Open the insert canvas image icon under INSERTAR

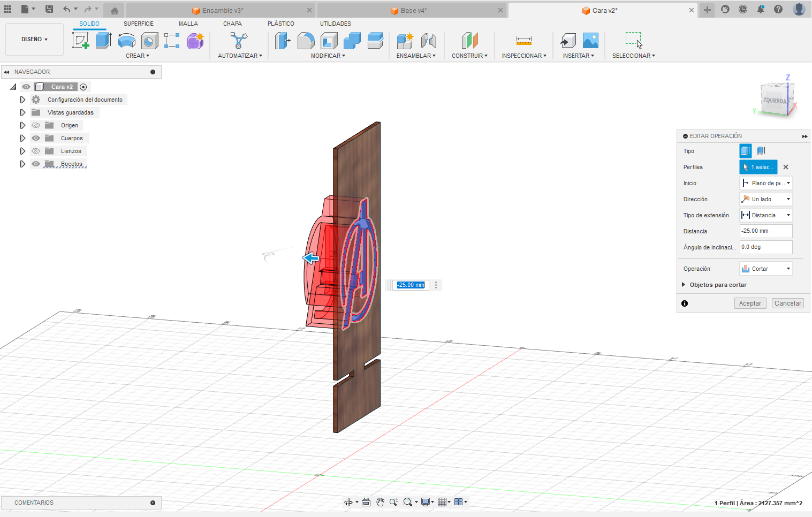pos(590,40)
